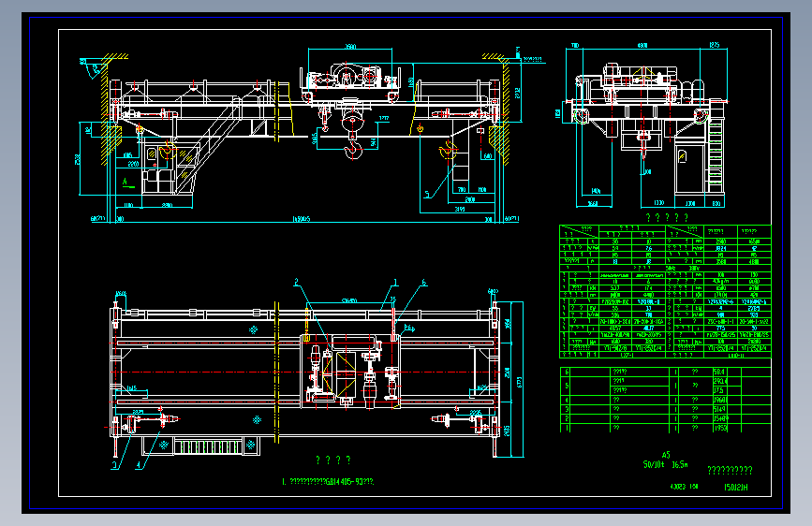The height and width of the screenshot is (526, 812).
Task: Click the '1953' value in the parts list
Action: [x=720, y=428]
